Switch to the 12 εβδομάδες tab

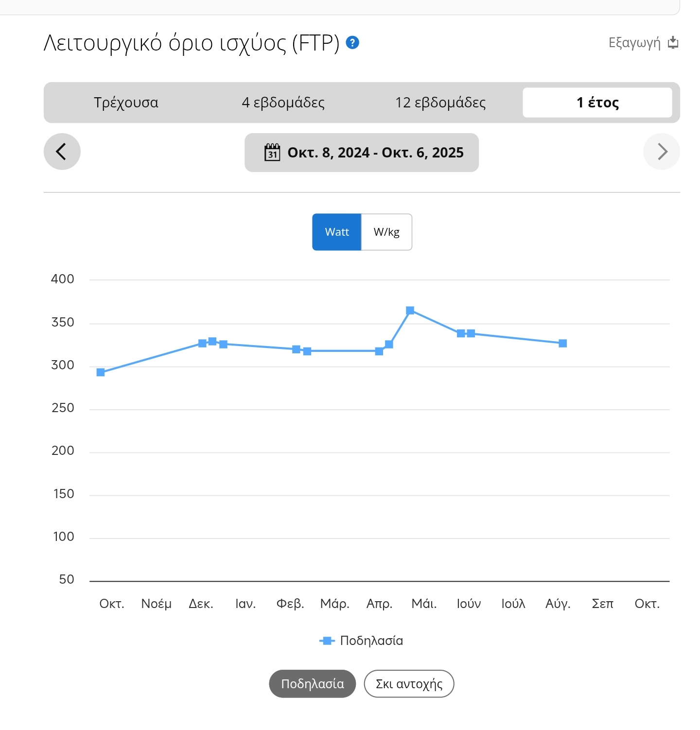point(440,103)
